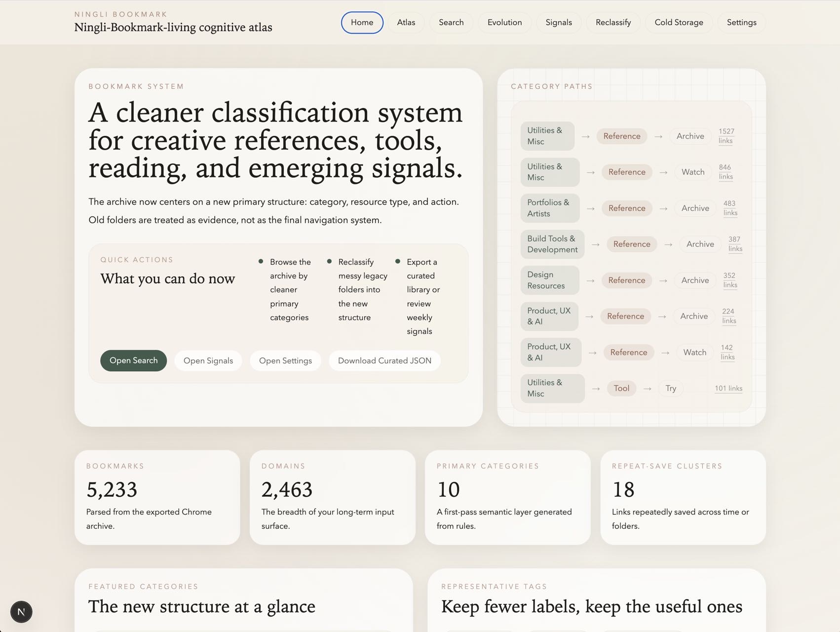
Task: Select the Build Tools & Development chip
Action: [552, 244]
